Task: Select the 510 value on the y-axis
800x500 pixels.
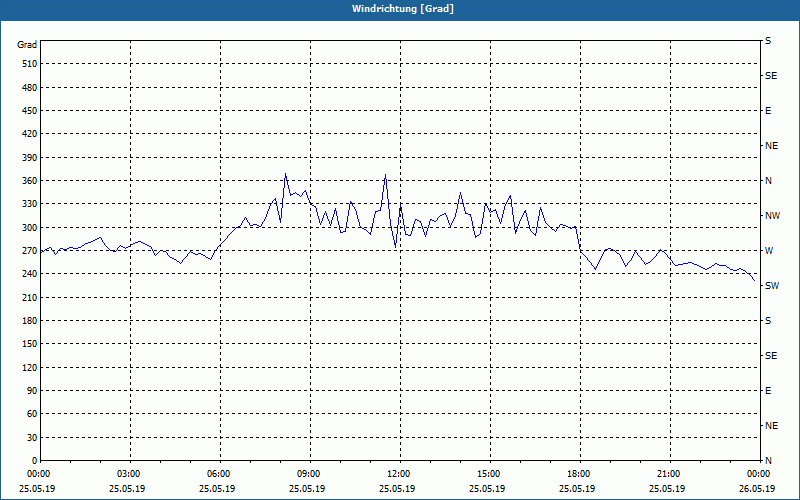Action: [x=30, y=64]
